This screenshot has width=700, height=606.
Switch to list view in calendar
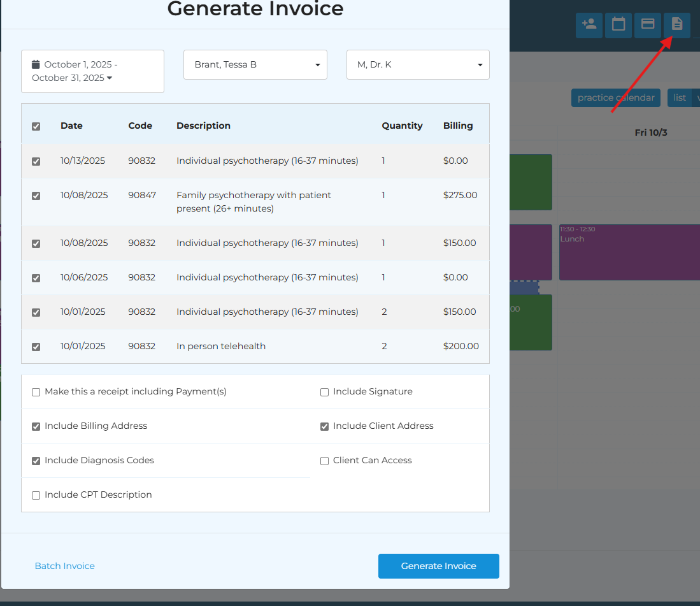[x=680, y=97]
